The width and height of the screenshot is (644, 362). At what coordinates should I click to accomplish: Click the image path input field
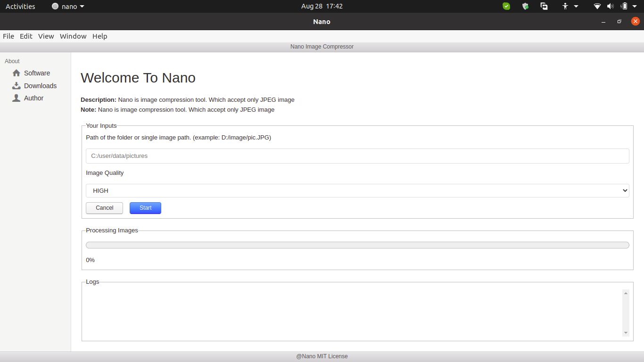click(x=357, y=156)
